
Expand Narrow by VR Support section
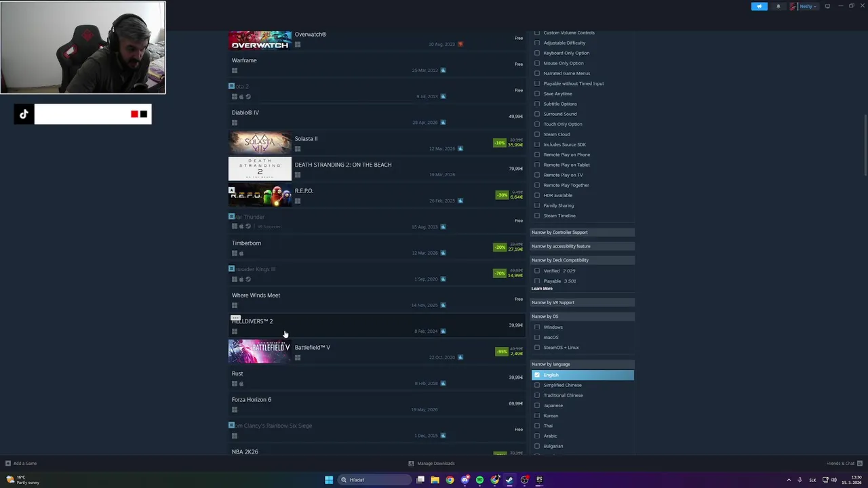(583, 302)
